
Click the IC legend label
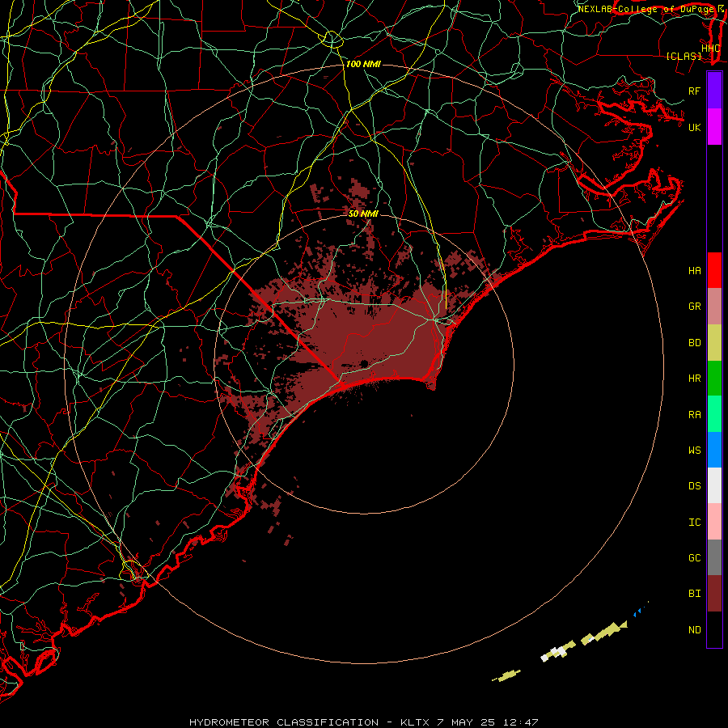coord(695,523)
